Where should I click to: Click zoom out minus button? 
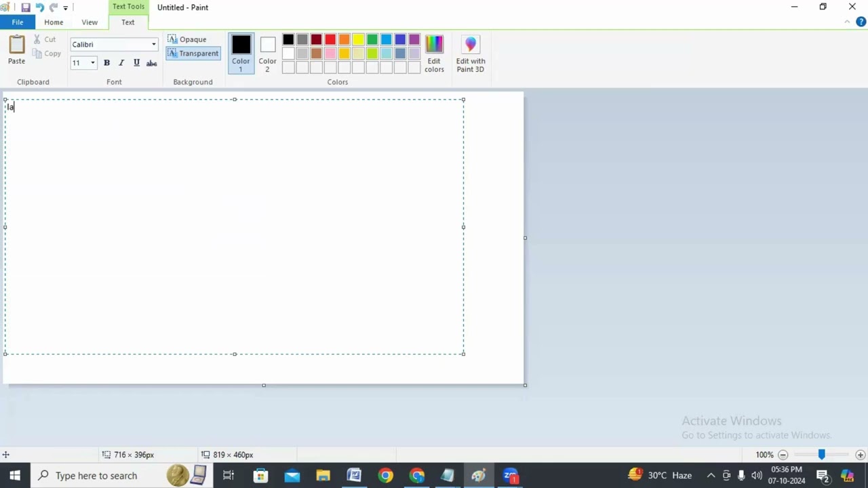pos(783,455)
